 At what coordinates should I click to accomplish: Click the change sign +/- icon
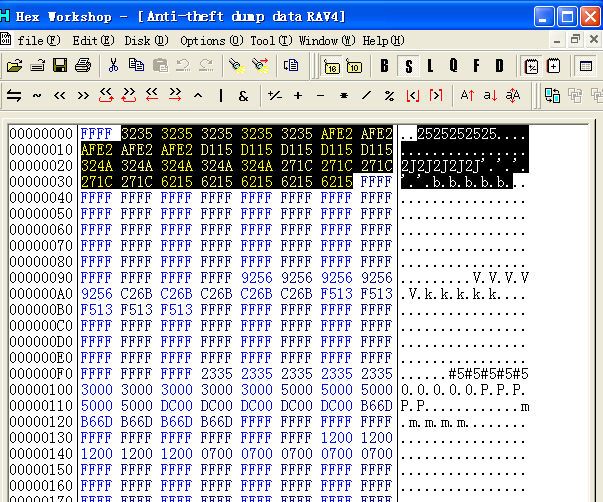pos(275,95)
